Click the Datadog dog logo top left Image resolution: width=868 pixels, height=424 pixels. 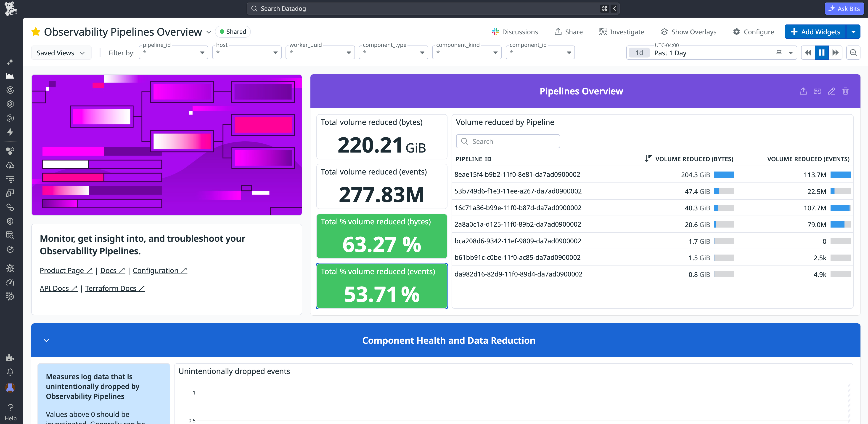coord(11,8)
